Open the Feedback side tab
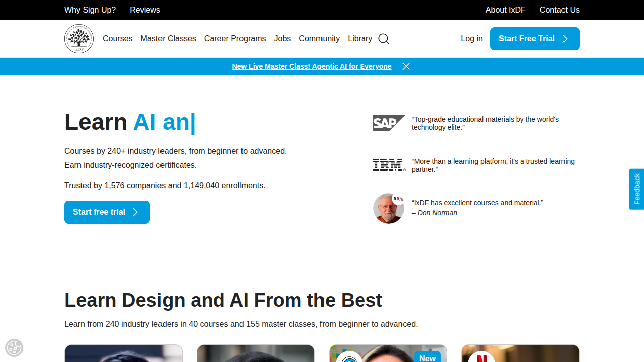Image resolution: width=644 pixels, height=362 pixels. coord(637,189)
